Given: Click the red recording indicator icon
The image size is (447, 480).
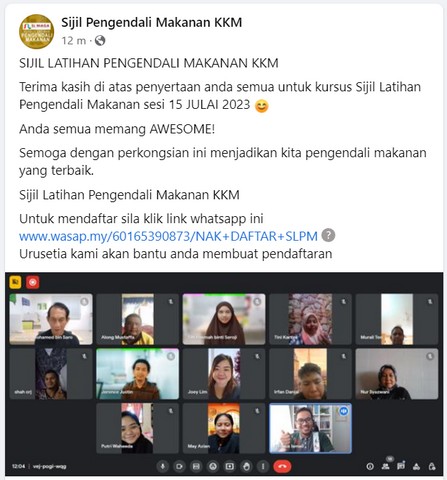Looking at the screenshot, I should click(x=33, y=282).
